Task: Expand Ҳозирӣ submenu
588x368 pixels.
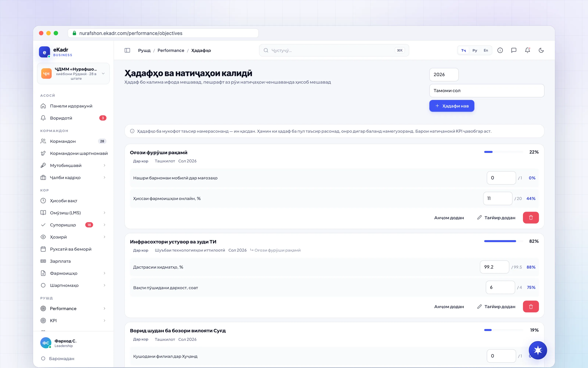Action: (x=105, y=237)
